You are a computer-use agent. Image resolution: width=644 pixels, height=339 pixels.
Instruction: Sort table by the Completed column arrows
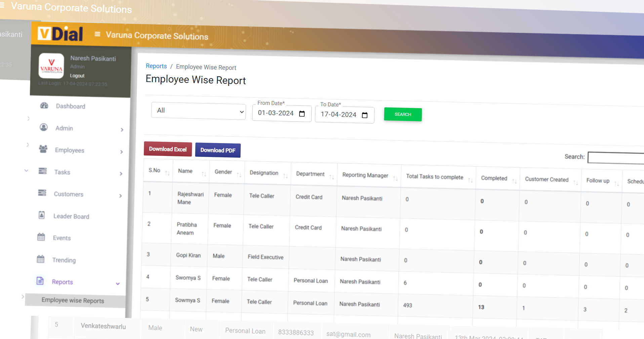[514, 181]
